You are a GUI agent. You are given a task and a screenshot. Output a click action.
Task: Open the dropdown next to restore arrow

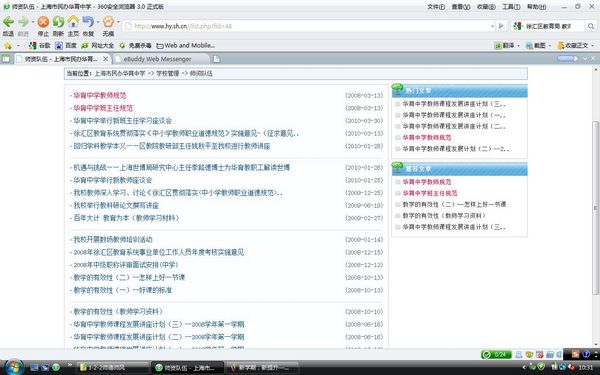pos(98,22)
